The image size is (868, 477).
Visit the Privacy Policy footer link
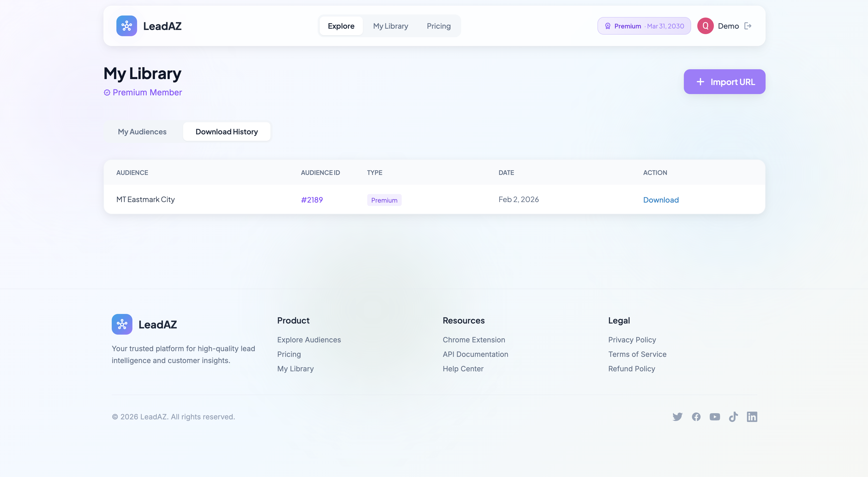tap(632, 340)
